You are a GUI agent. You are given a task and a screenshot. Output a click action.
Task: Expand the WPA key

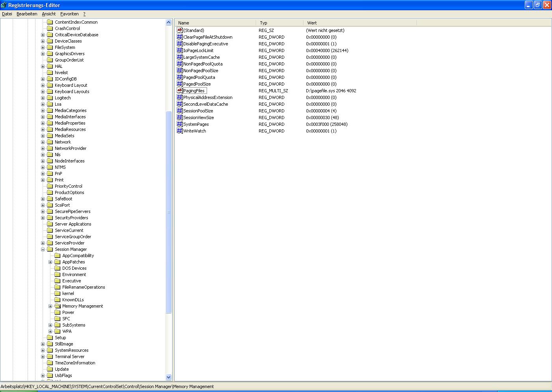click(50, 331)
